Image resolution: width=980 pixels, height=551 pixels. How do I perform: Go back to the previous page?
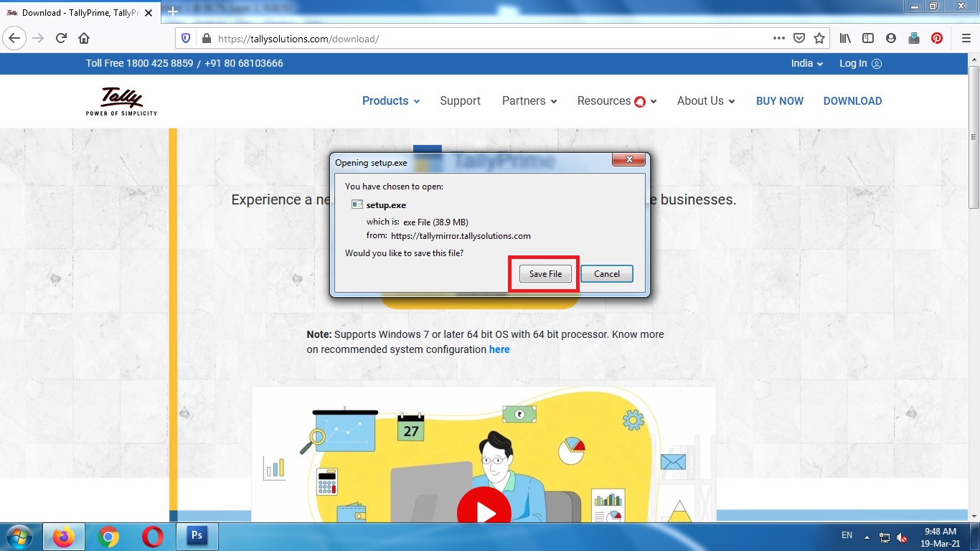(15, 38)
